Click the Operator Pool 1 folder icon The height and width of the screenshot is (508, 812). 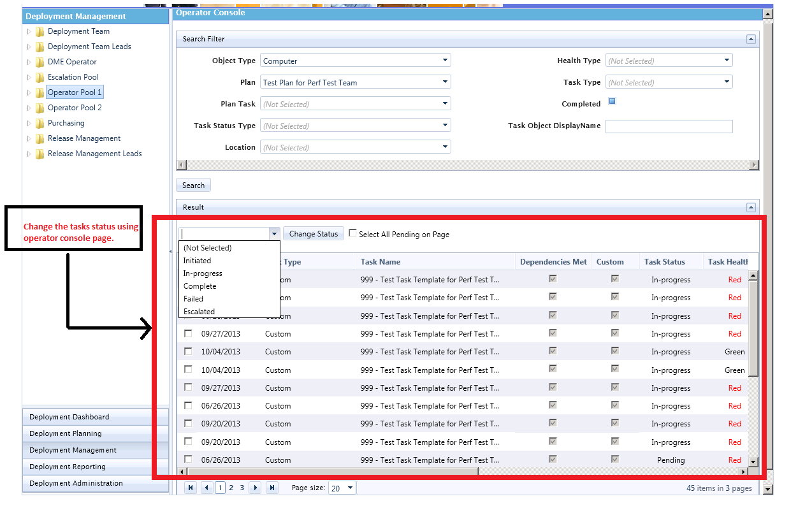40,92
